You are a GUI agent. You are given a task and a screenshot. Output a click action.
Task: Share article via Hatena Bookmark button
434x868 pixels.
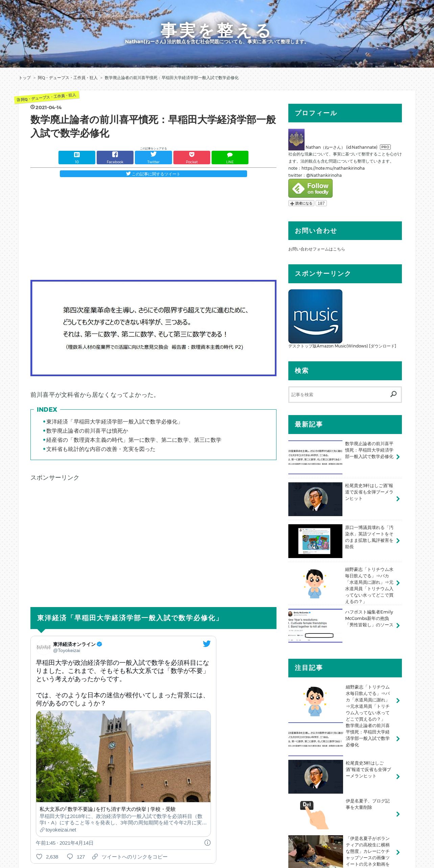(x=77, y=158)
